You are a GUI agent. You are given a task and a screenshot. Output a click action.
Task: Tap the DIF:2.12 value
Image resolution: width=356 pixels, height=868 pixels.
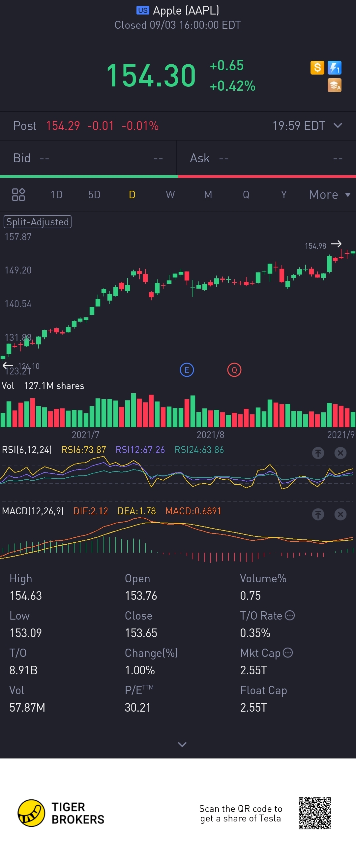(x=91, y=511)
